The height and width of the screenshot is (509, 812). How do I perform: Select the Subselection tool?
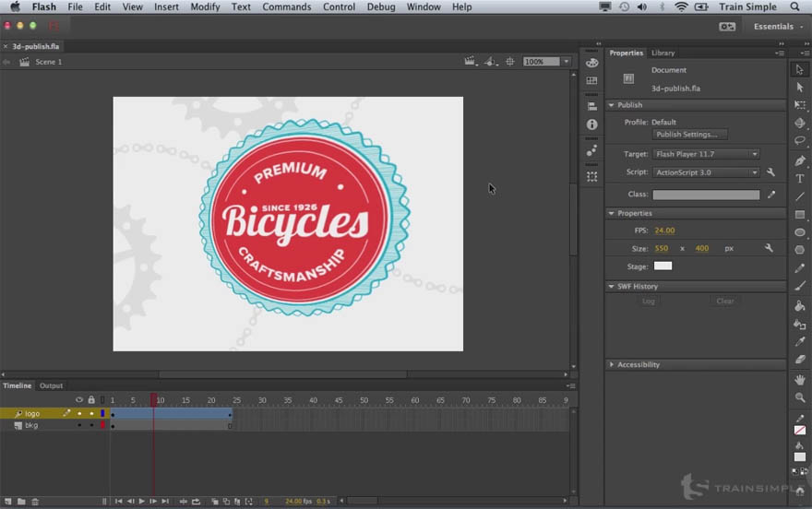tap(800, 88)
